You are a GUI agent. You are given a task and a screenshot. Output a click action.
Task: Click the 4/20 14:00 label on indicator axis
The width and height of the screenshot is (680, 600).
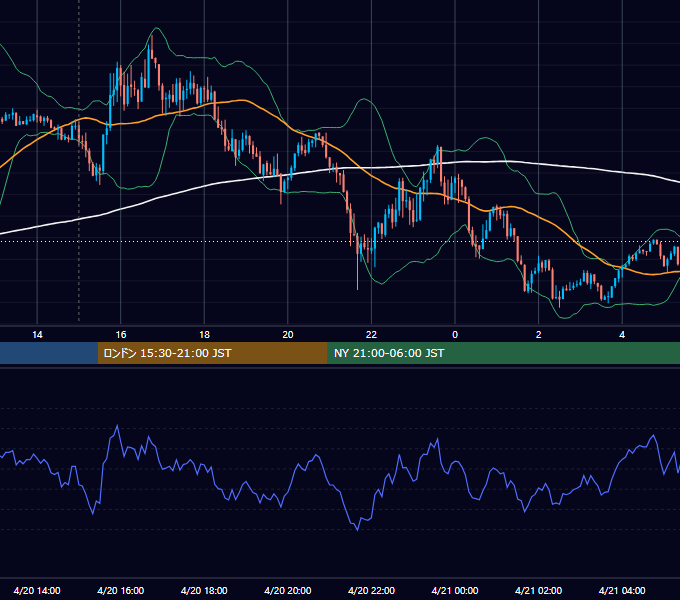pos(37,590)
